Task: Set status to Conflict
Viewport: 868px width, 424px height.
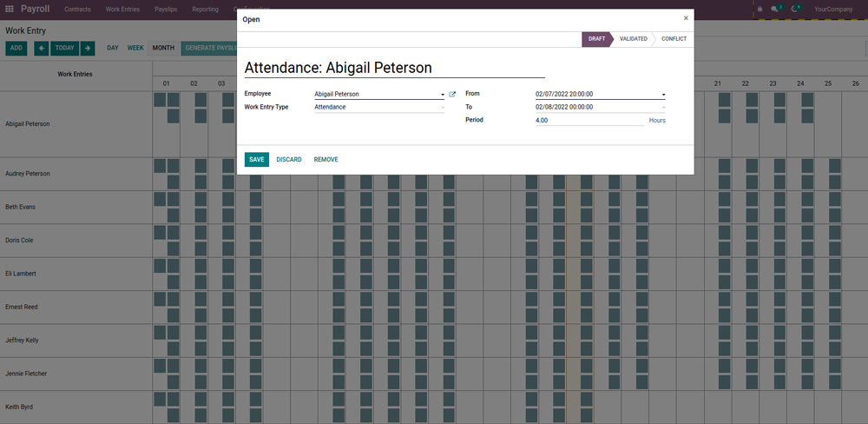Action: point(674,39)
